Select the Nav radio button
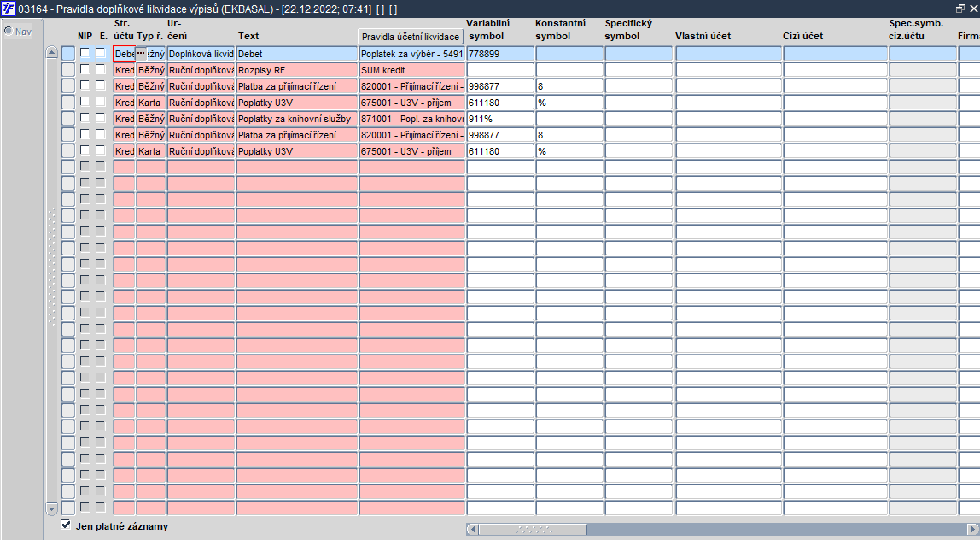The height and width of the screenshot is (540, 980). [9, 31]
